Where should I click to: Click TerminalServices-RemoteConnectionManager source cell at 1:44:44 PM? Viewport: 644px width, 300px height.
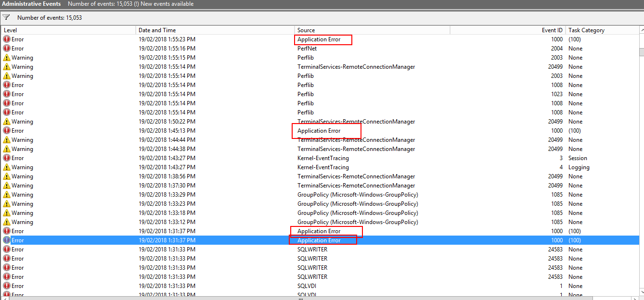pyautogui.click(x=356, y=140)
